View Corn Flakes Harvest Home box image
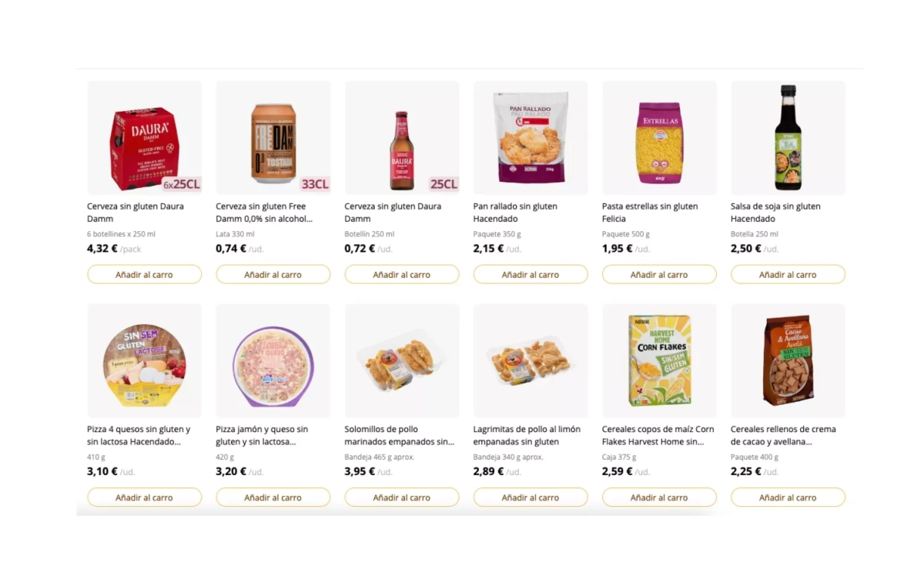This screenshot has width=924, height=583. point(659,360)
